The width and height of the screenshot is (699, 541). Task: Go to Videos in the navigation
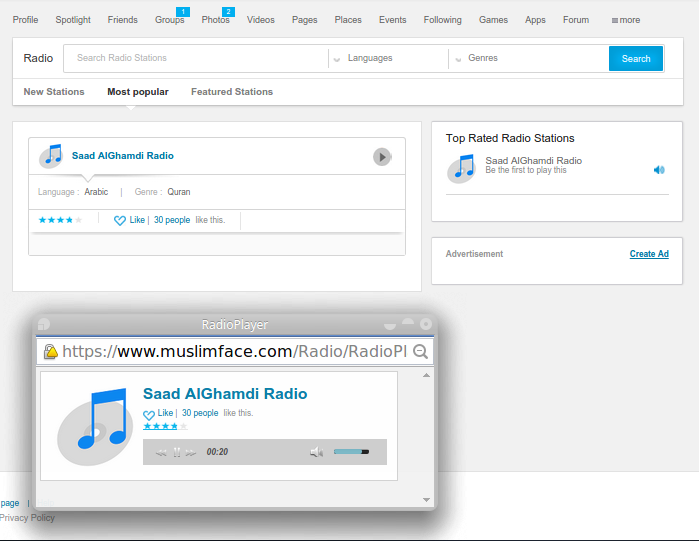pyautogui.click(x=261, y=20)
